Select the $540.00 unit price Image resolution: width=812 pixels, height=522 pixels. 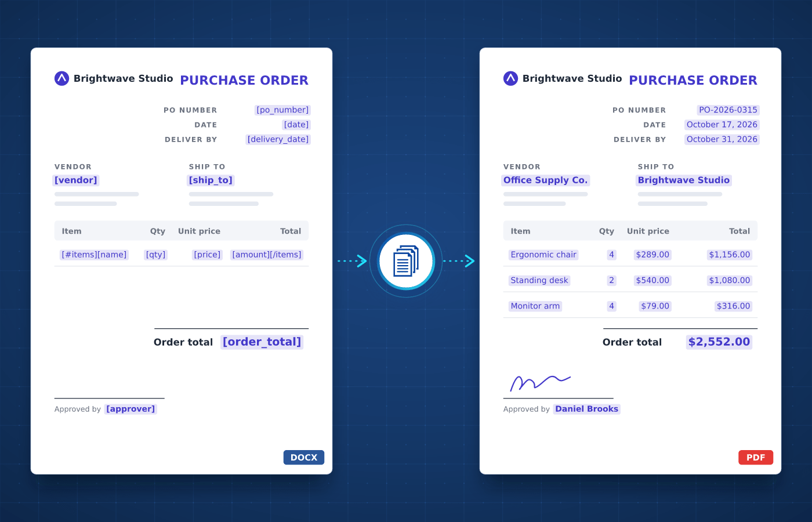(652, 280)
